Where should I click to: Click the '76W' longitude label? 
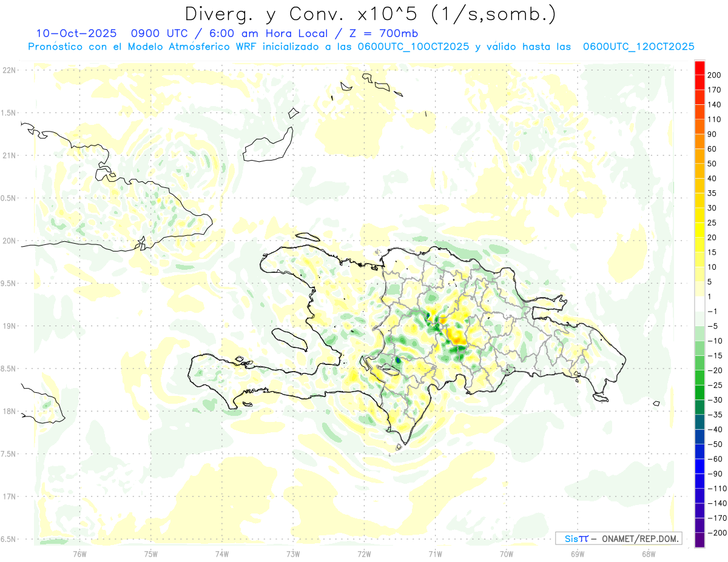(79, 554)
